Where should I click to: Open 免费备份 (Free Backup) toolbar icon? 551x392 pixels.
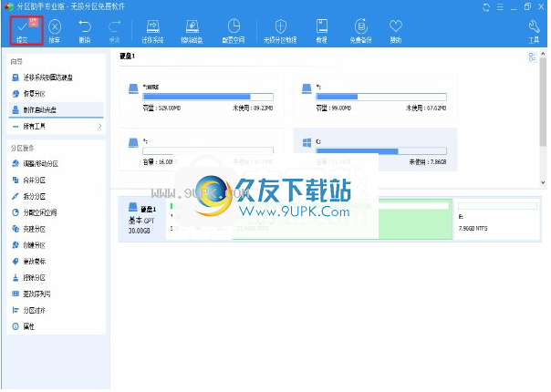click(x=360, y=31)
